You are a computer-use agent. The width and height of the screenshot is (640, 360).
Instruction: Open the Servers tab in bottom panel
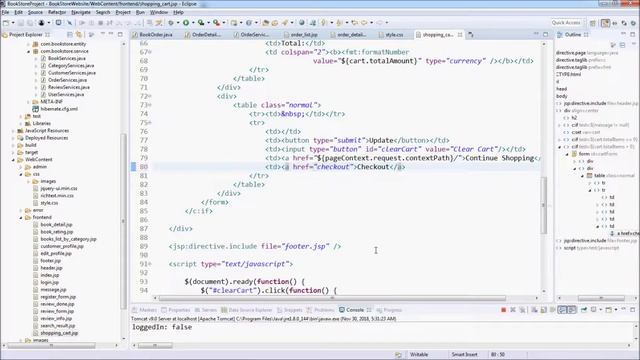(206, 310)
